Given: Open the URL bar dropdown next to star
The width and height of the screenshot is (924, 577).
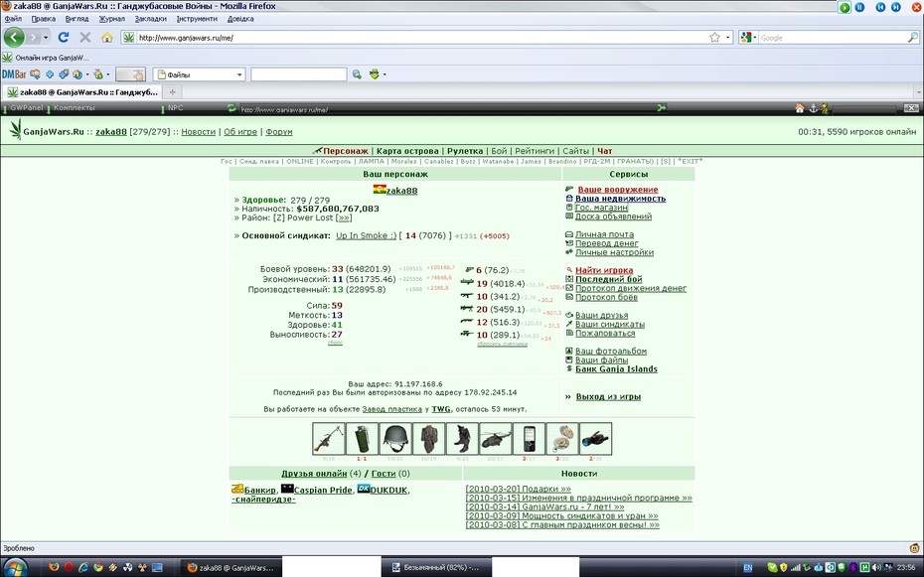Looking at the screenshot, I should (727, 38).
